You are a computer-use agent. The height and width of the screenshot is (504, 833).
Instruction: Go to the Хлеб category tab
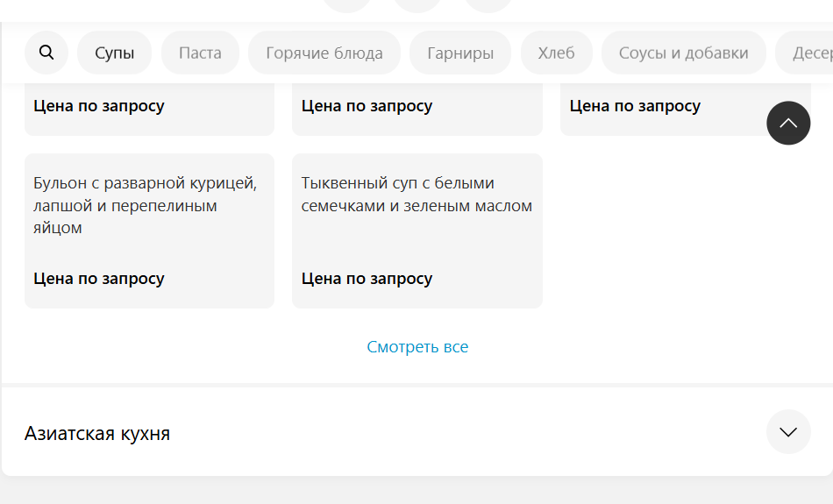(x=556, y=53)
